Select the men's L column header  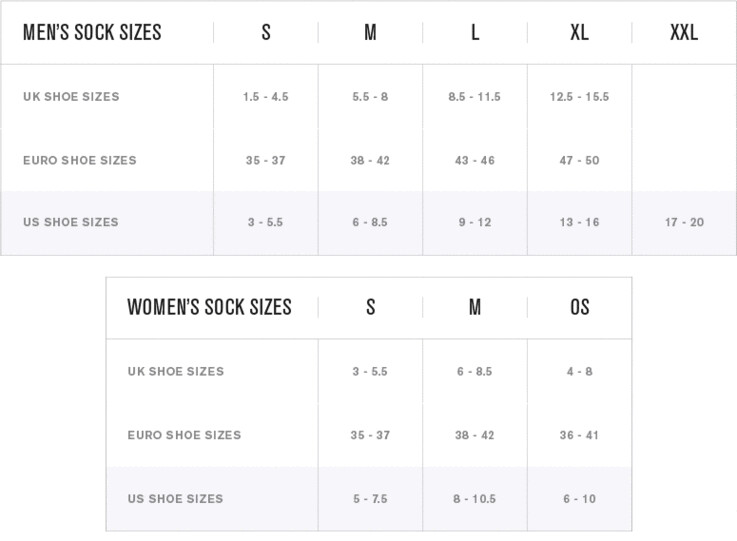point(475,32)
